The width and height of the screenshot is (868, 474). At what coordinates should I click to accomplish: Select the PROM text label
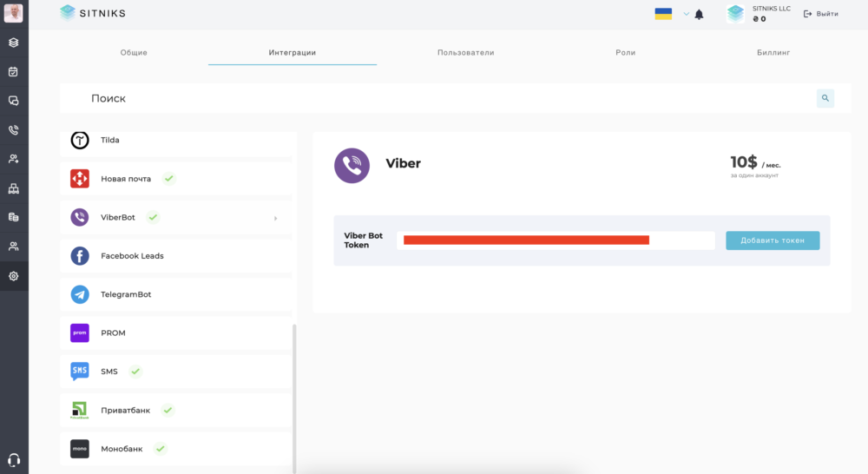click(113, 332)
